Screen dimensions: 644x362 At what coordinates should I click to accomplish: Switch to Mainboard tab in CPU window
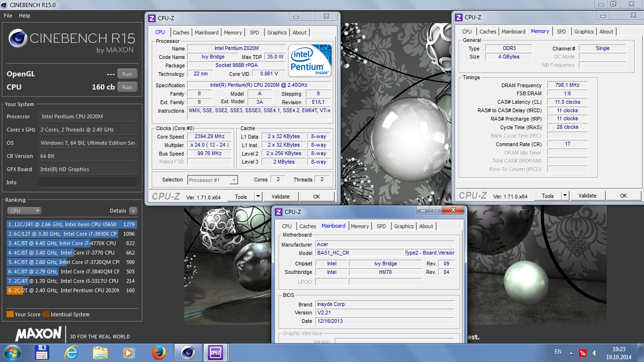(206, 33)
